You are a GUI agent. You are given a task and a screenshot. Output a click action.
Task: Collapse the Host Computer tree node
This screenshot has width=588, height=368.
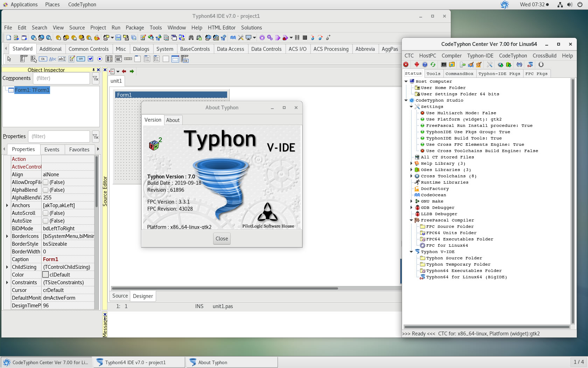pyautogui.click(x=406, y=81)
